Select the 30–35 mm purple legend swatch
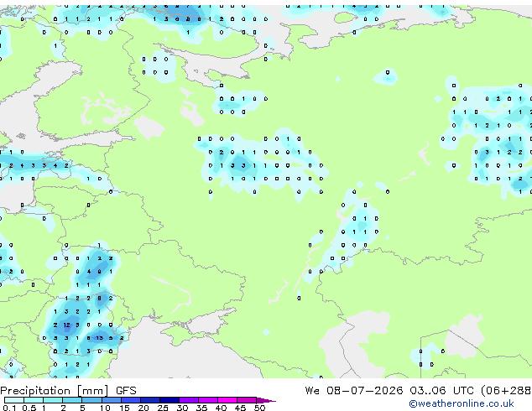Screen dimensions: 532x411 [189, 400]
